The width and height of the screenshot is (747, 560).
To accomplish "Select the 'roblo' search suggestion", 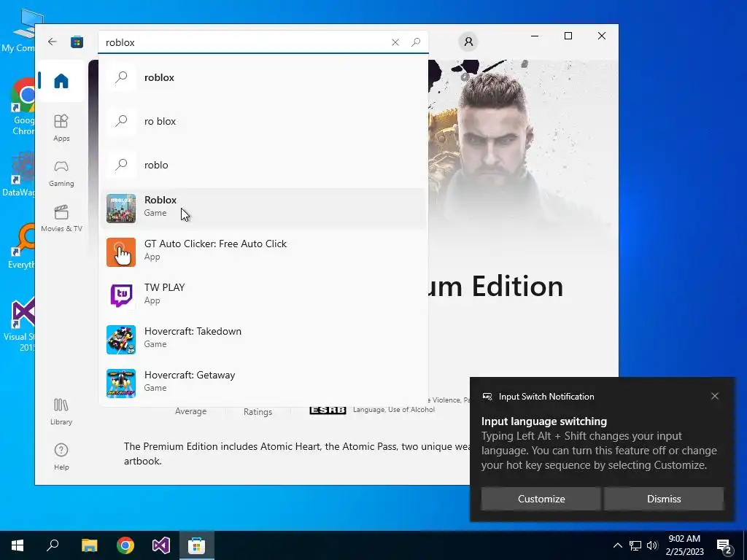I will point(263,166).
